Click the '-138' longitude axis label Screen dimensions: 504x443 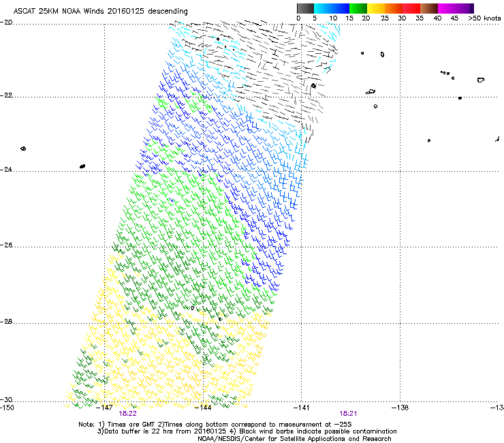pos(400,408)
